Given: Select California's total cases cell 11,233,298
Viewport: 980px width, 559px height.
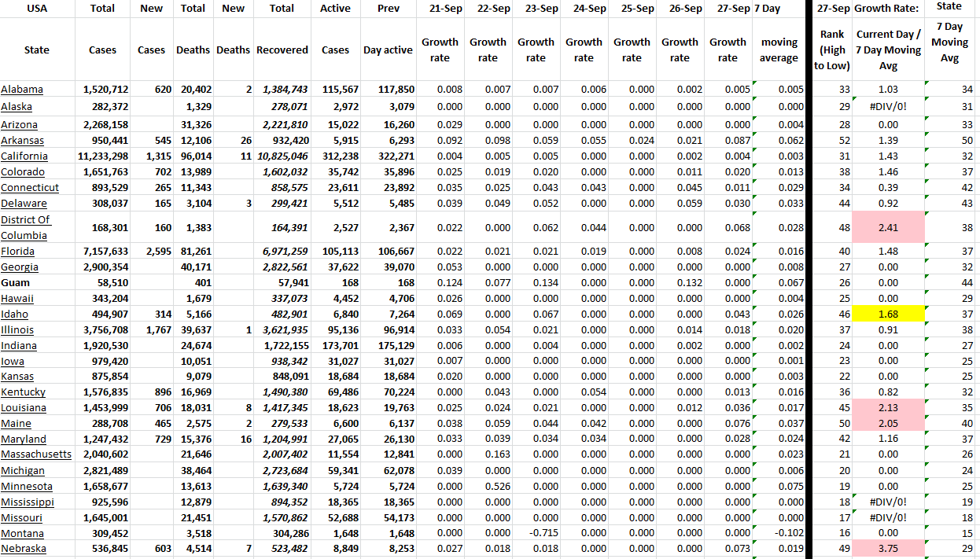Looking at the screenshot, I should pyautogui.click(x=102, y=156).
